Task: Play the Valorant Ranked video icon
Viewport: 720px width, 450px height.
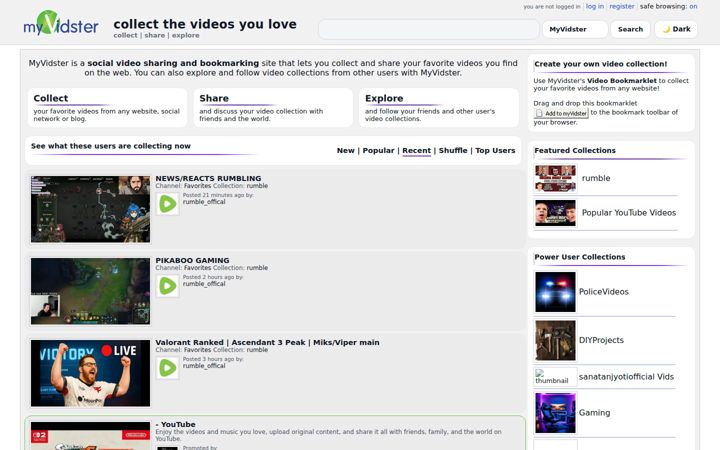Action: (x=168, y=368)
